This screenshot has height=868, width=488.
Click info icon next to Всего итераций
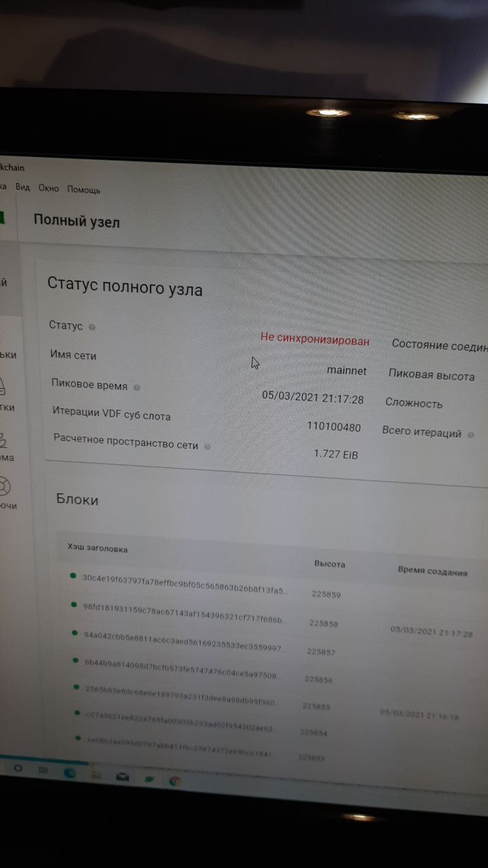point(470,434)
